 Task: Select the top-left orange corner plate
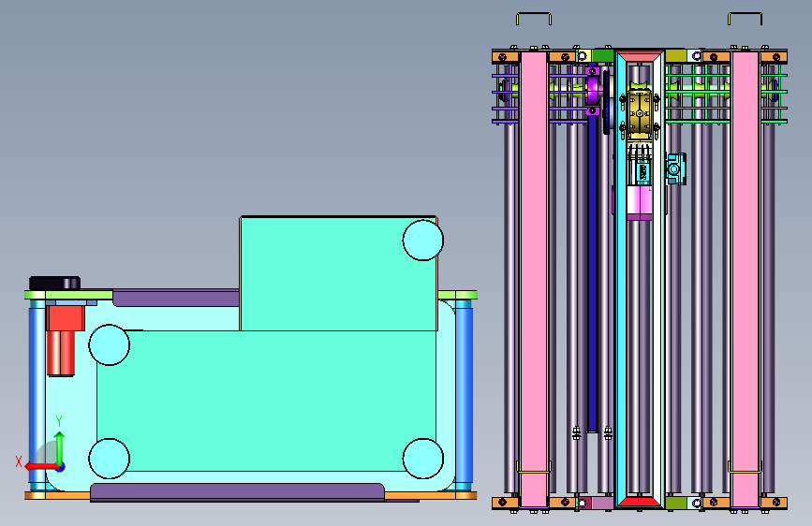pyautogui.click(x=506, y=56)
